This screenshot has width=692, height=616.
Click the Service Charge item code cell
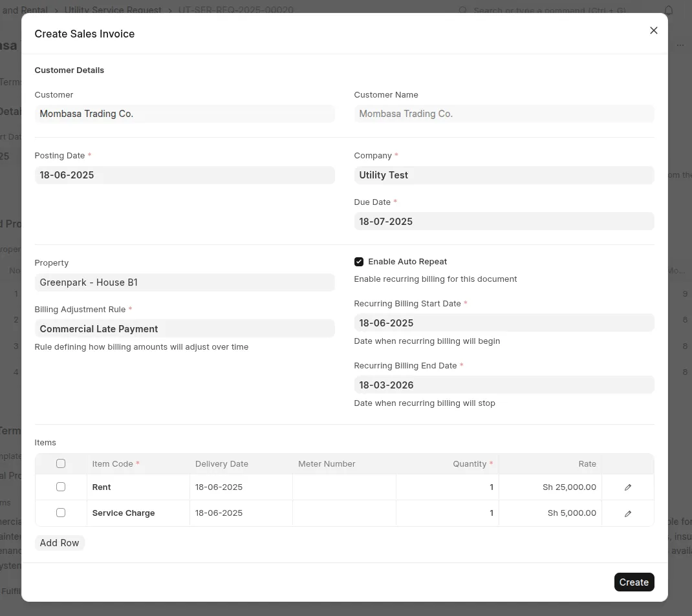(138, 513)
